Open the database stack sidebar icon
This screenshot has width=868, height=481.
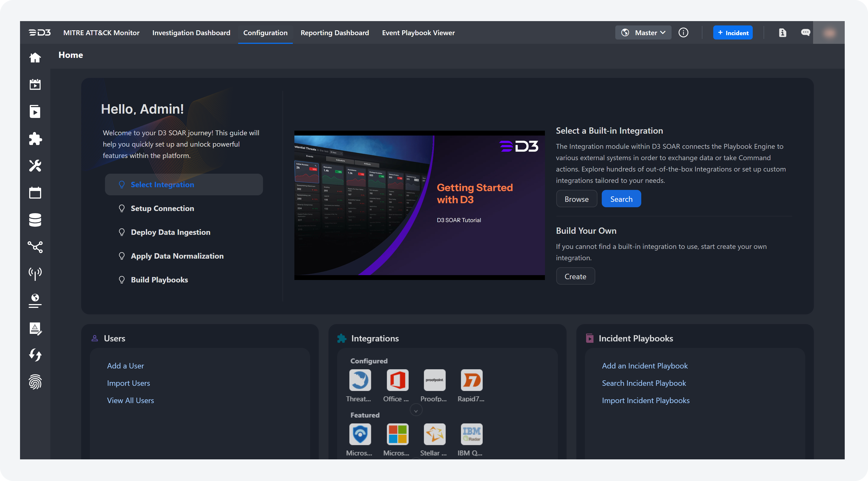[35, 220]
